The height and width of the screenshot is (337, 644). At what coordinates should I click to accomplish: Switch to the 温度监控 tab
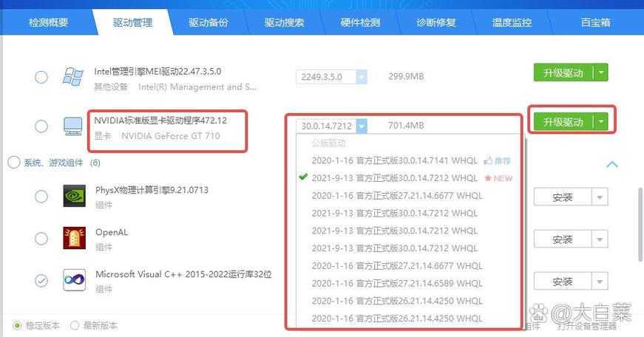click(x=512, y=22)
